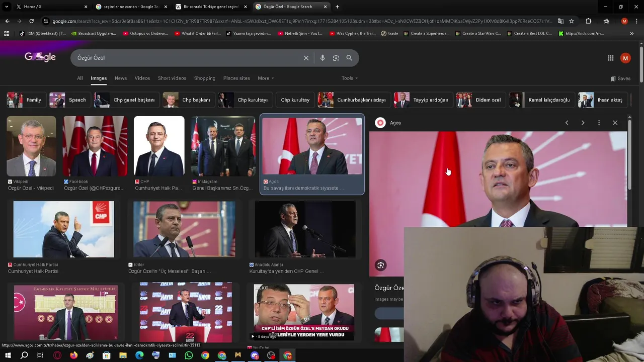
Task: Open the Places sites tab
Action: [x=236, y=78]
